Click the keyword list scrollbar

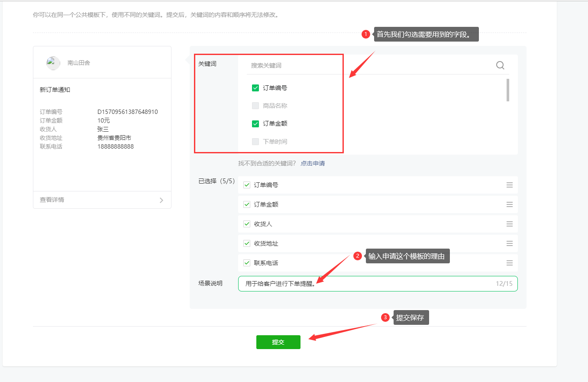(507, 90)
